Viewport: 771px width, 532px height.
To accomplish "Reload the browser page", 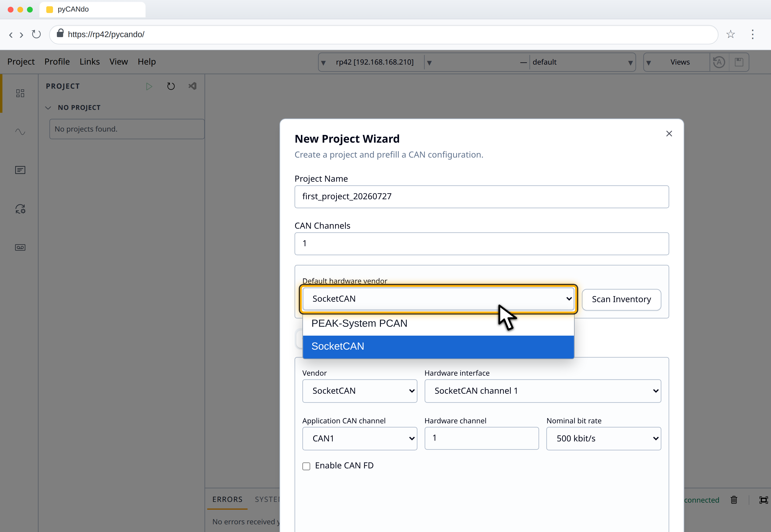I will coord(36,34).
